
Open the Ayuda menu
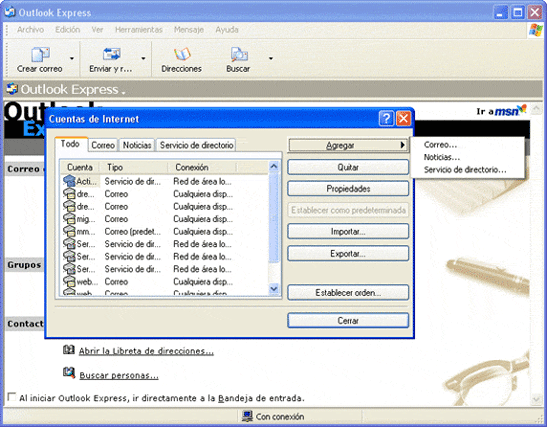click(x=227, y=30)
